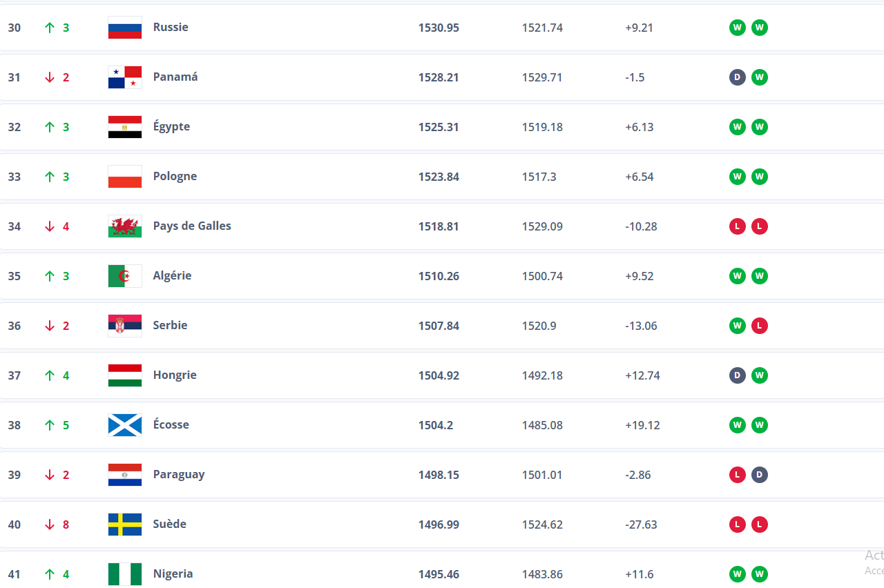Click Écosse's green up arrow
This screenshot has height=588, width=884.
50,425
